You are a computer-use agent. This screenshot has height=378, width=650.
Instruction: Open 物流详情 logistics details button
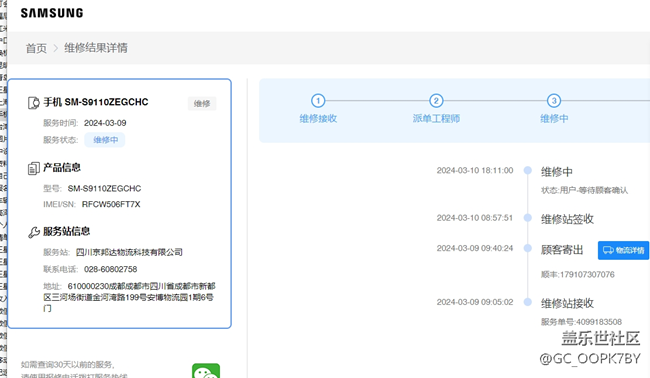[623, 250]
